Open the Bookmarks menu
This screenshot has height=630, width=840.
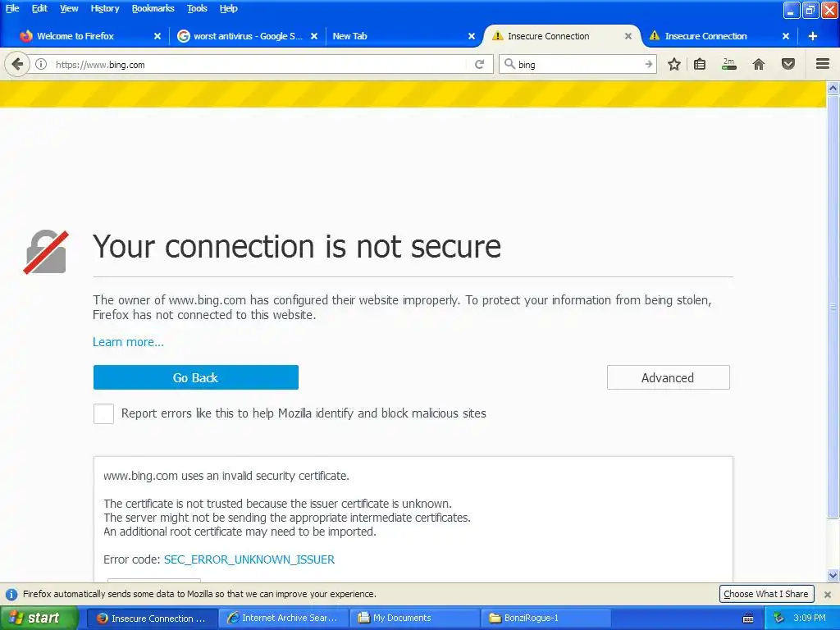pyautogui.click(x=153, y=8)
